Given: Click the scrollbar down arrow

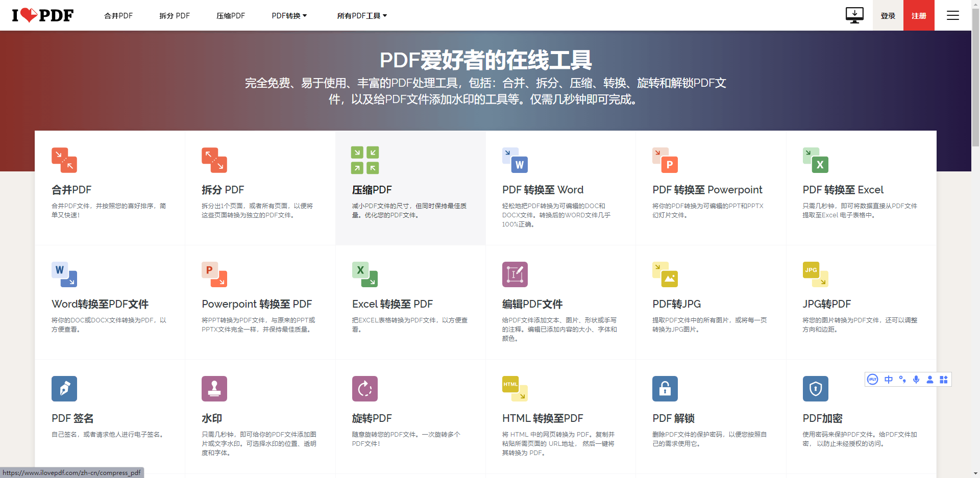Looking at the screenshot, I should pos(975,473).
